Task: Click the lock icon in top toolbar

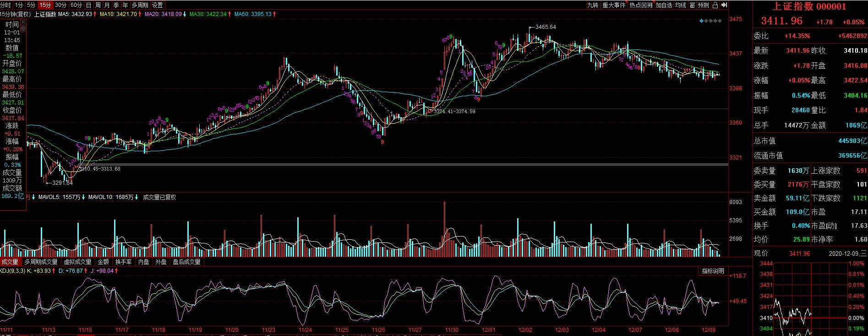Action: (715, 5)
